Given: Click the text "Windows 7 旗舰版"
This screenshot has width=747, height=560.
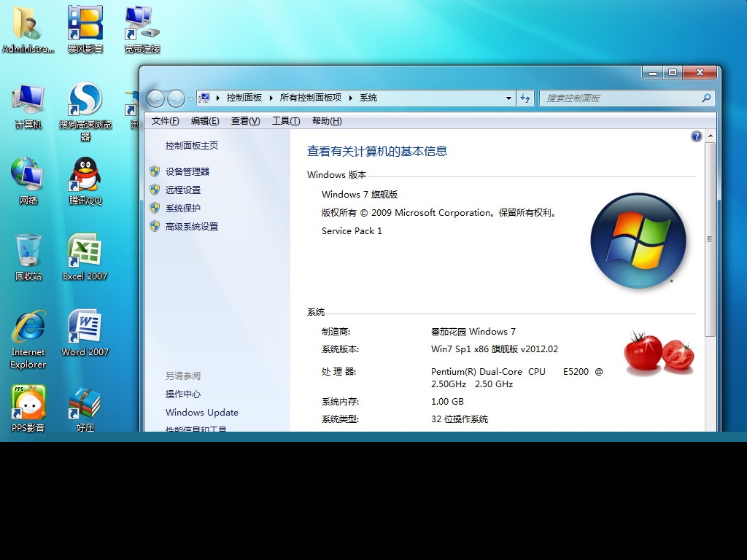Looking at the screenshot, I should point(360,194).
